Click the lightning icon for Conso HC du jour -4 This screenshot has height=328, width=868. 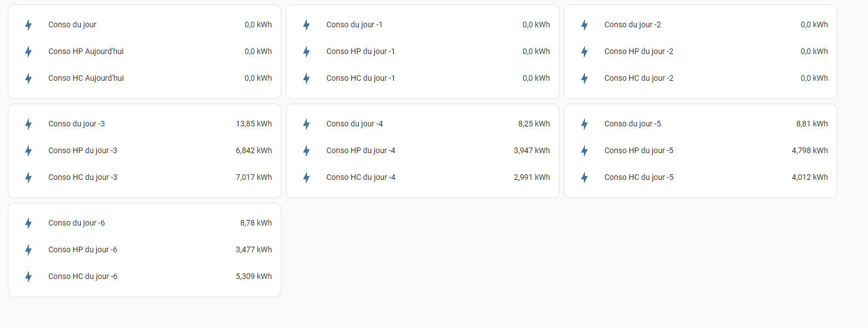pos(306,178)
